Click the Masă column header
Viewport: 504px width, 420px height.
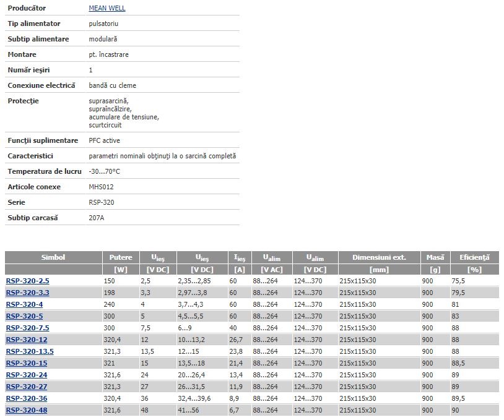pyautogui.click(x=435, y=257)
